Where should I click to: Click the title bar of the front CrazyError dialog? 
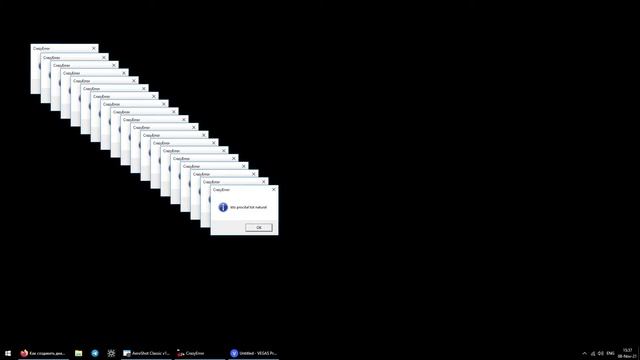tap(244, 189)
